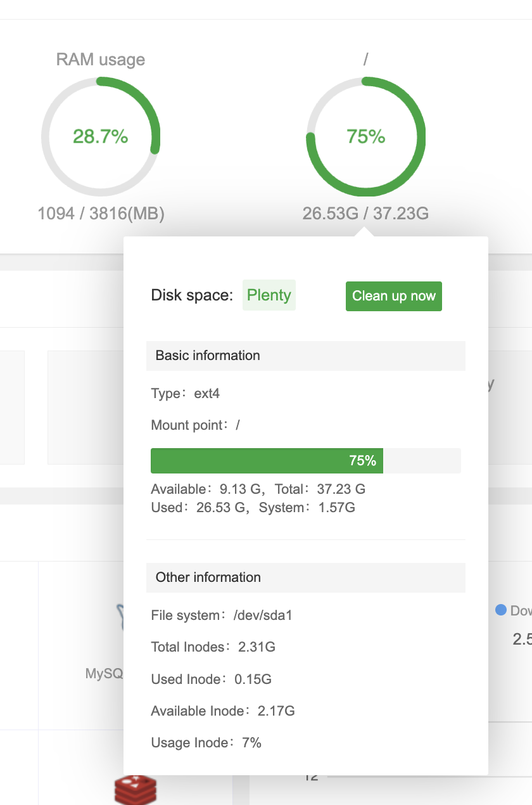Viewport: 532px width, 805px height.
Task: Click the Mount point row
Action: click(x=196, y=425)
